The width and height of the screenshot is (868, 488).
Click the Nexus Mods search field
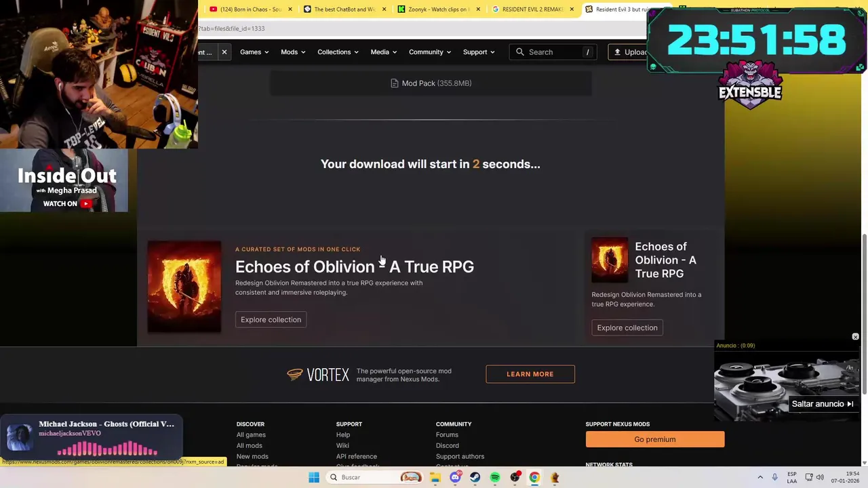click(x=553, y=52)
